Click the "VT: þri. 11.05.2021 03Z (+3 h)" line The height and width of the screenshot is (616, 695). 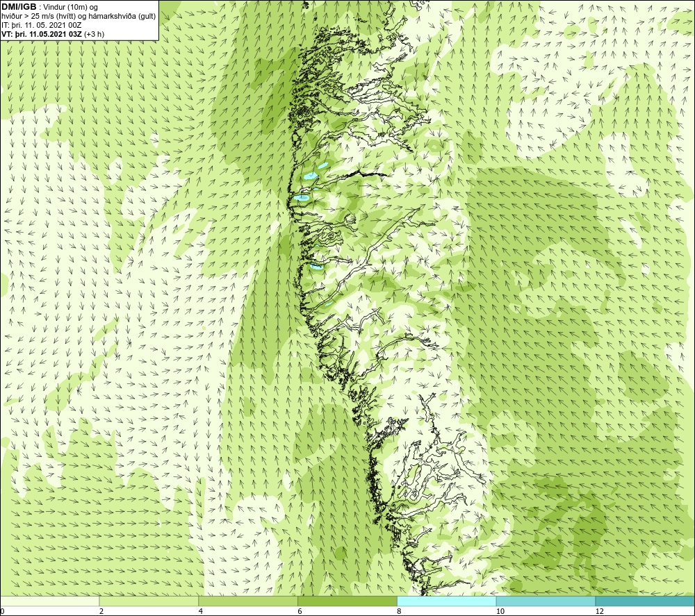[x=54, y=34]
